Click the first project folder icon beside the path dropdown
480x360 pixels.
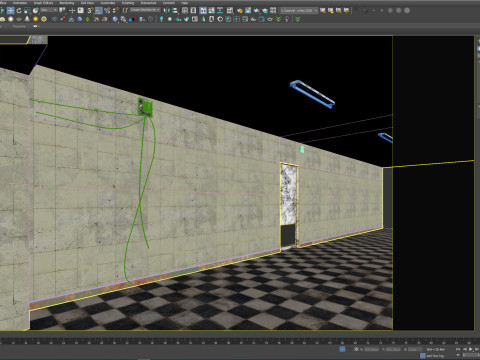[x=323, y=11]
